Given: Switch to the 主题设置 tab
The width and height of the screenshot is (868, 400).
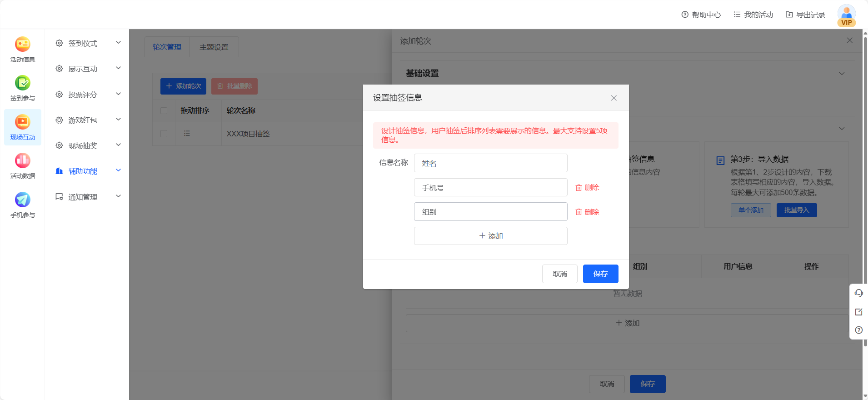Looking at the screenshot, I should 214,47.
